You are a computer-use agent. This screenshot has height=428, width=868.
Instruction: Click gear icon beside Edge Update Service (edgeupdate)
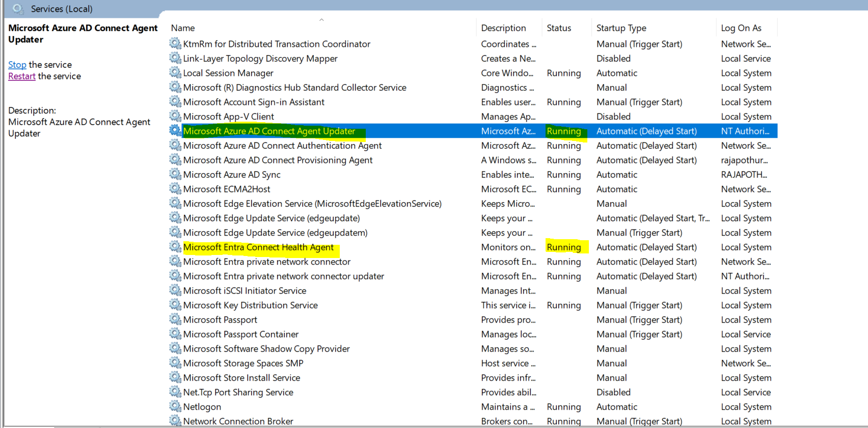tap(175, 218)
